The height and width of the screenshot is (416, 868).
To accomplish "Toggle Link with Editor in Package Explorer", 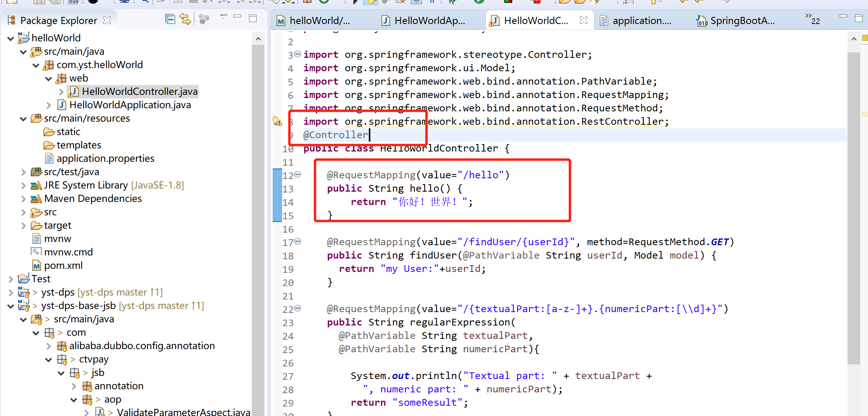I will click(x=185, y=19).
